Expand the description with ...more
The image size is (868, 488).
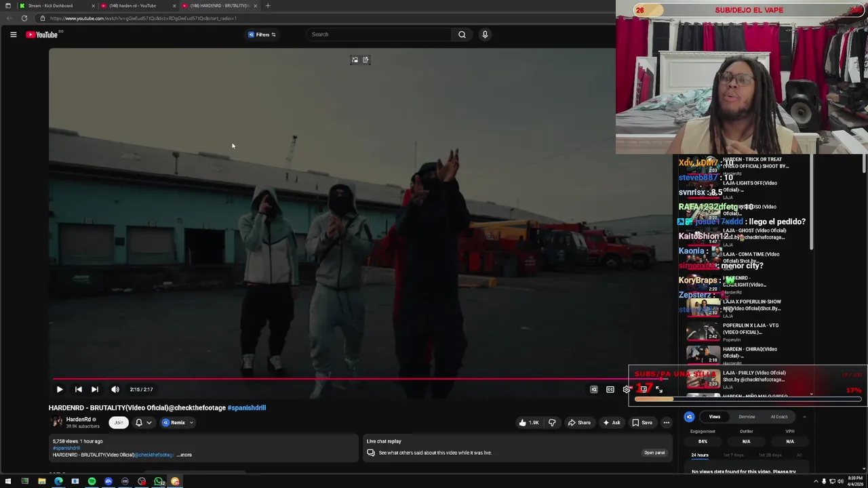click(x=184, y=455)
